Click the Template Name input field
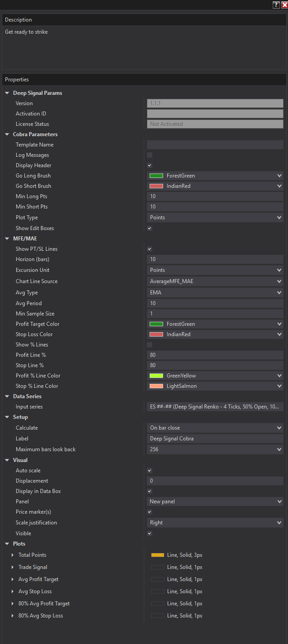288x644 pixels. (215, 145)
